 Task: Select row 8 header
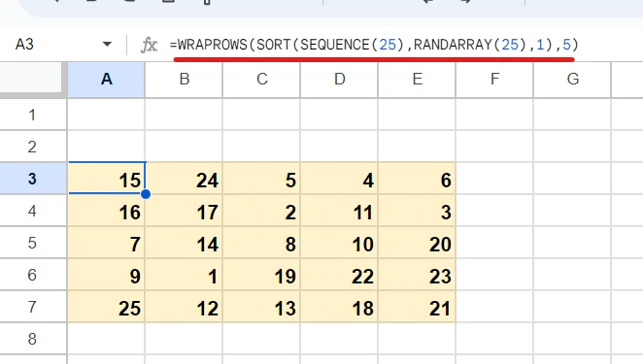(33, 338)
